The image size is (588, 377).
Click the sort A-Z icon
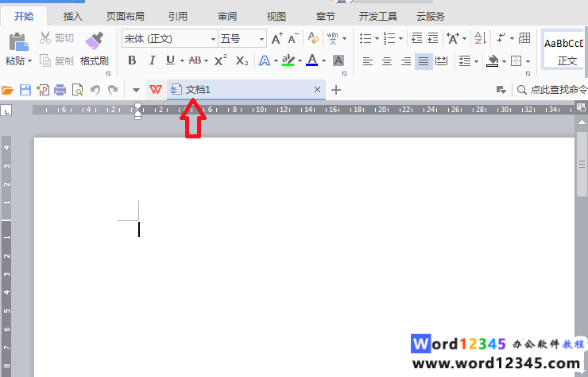click(481, 38)
